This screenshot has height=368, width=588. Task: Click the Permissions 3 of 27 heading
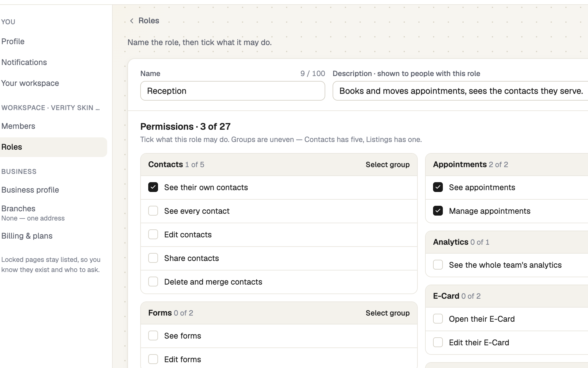(x=185, y=126)
